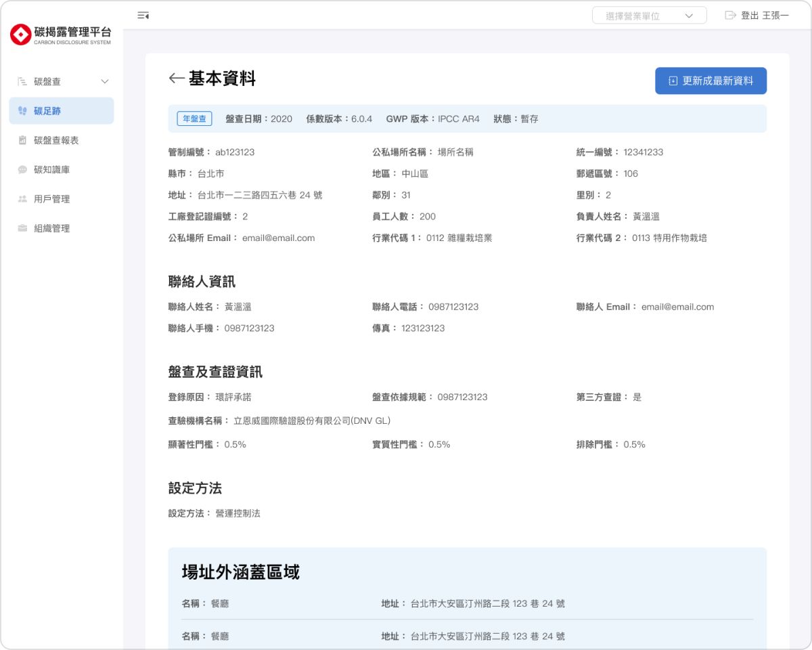Click the 碳盤查報表 report icon

(x=22, y=140)
